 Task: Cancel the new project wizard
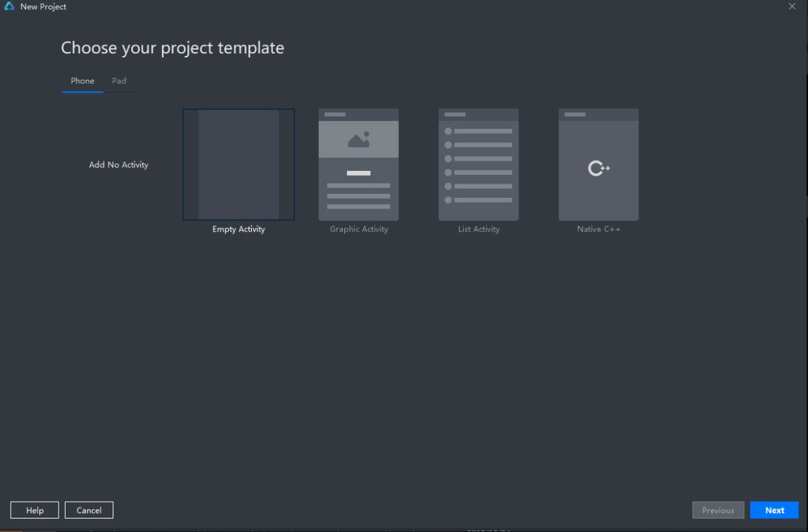[89, 510]
